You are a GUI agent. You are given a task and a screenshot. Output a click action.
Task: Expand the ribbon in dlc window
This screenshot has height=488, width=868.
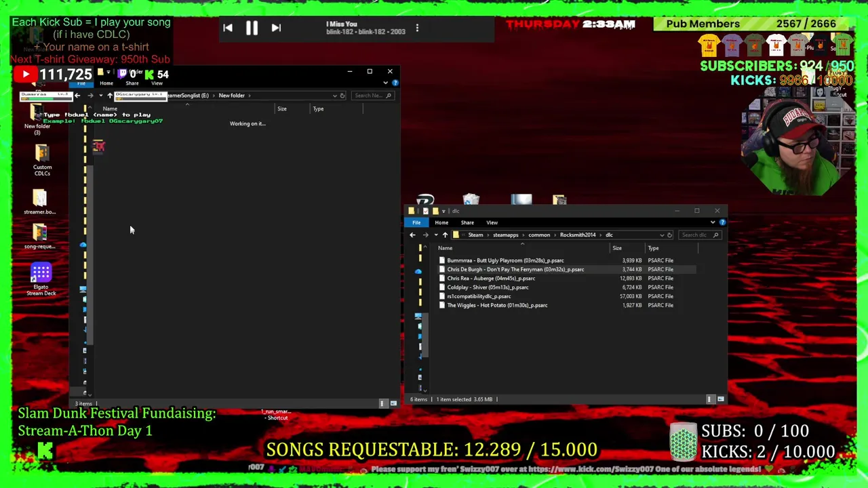pos(713,222)
